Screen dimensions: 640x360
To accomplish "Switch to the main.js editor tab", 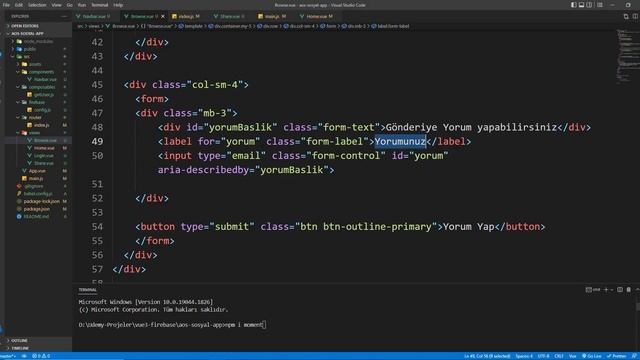I will (275, 16).
